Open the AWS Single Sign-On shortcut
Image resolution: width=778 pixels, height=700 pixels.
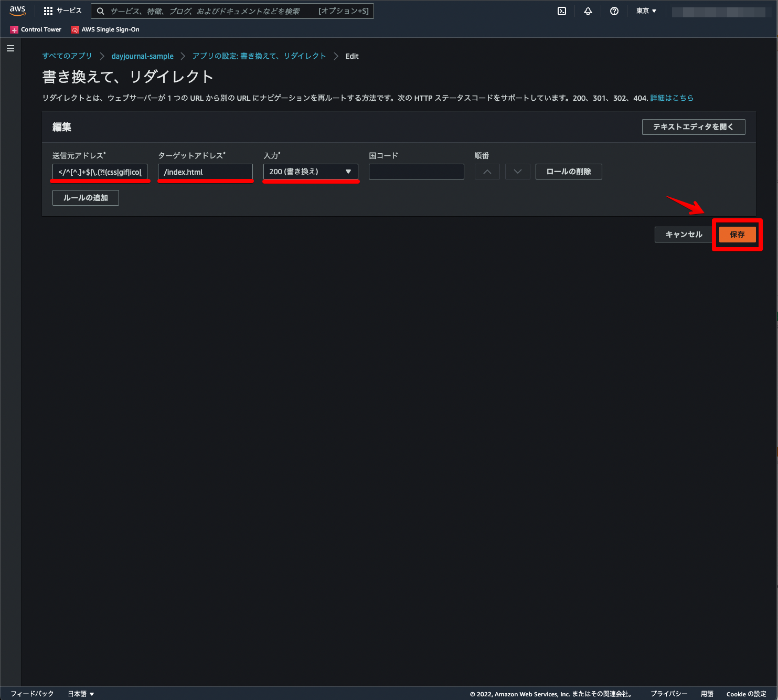click(x=105, y=29)
